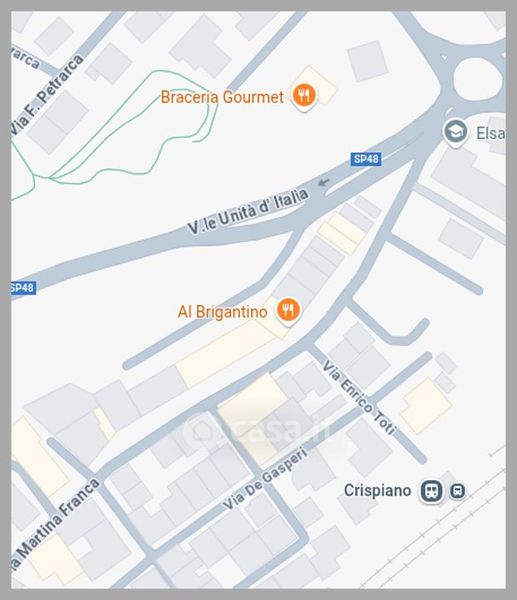Open the Braceria Gourmet place label

(x=222, y=97)
